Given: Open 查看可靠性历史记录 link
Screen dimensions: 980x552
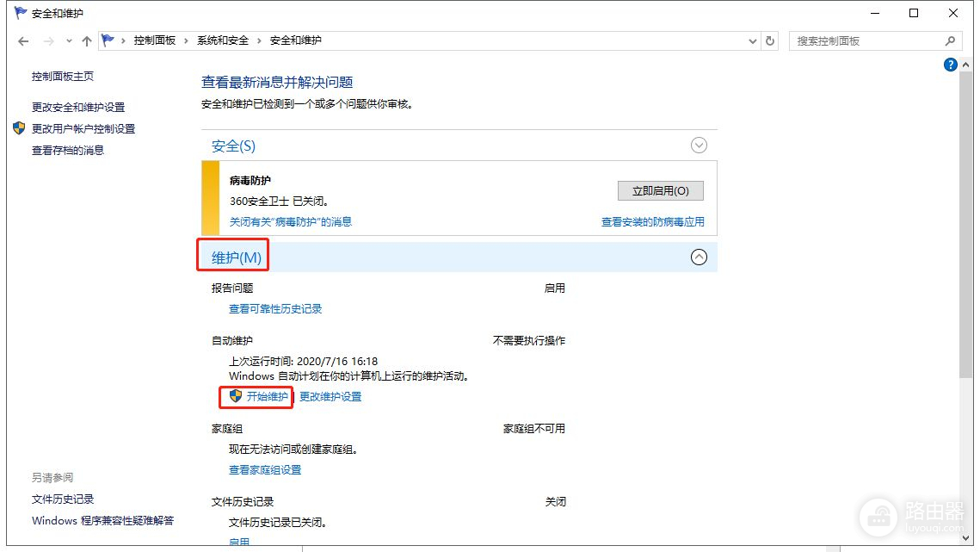Looking at the screenshot, I should (275, 308).
